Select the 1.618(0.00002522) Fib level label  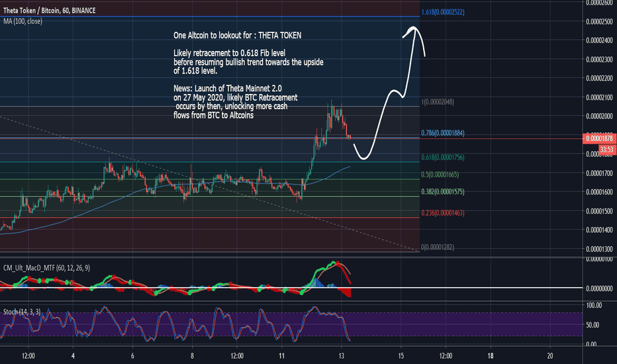(443, 12)
